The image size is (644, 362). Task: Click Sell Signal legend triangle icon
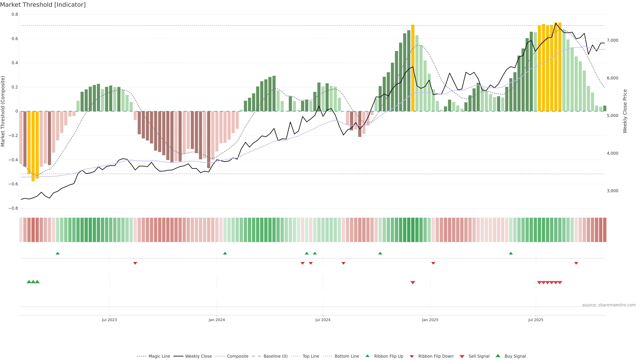(x=462, y=356)
